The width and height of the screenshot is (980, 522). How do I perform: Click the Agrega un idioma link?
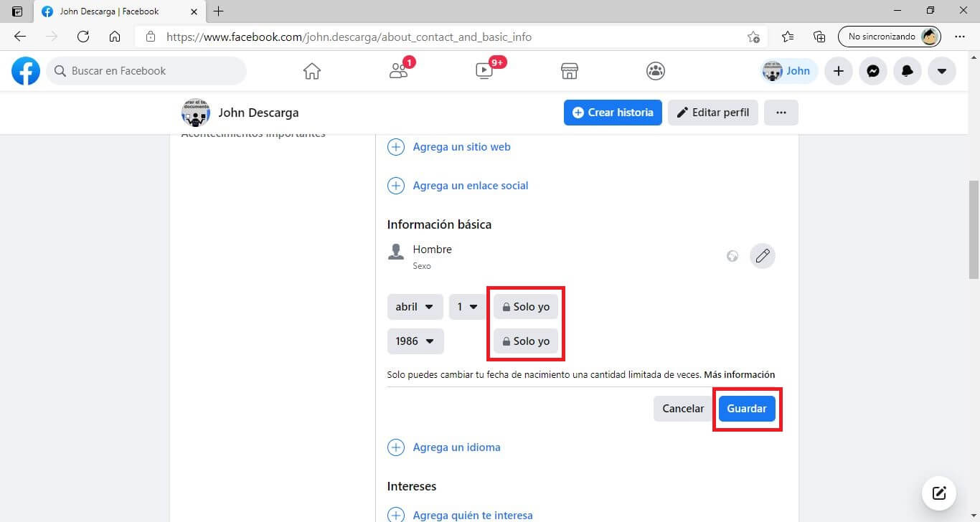(457, 447)
